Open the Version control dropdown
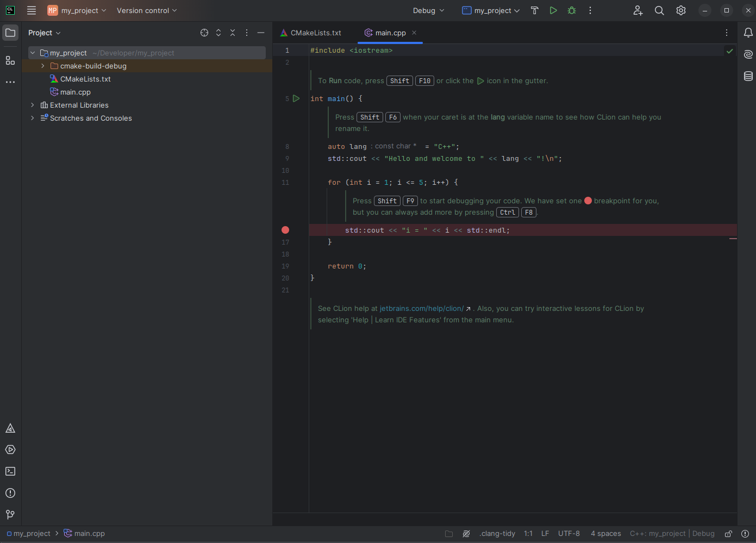This screenshot has width=756, height=543. pyautogui.click(x=147, y=10)
